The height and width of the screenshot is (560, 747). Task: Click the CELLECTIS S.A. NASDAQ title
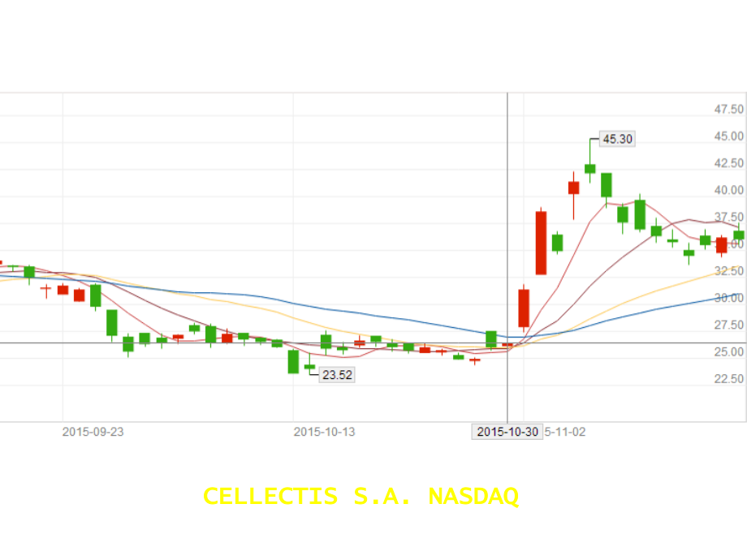(x=362, y=495)
